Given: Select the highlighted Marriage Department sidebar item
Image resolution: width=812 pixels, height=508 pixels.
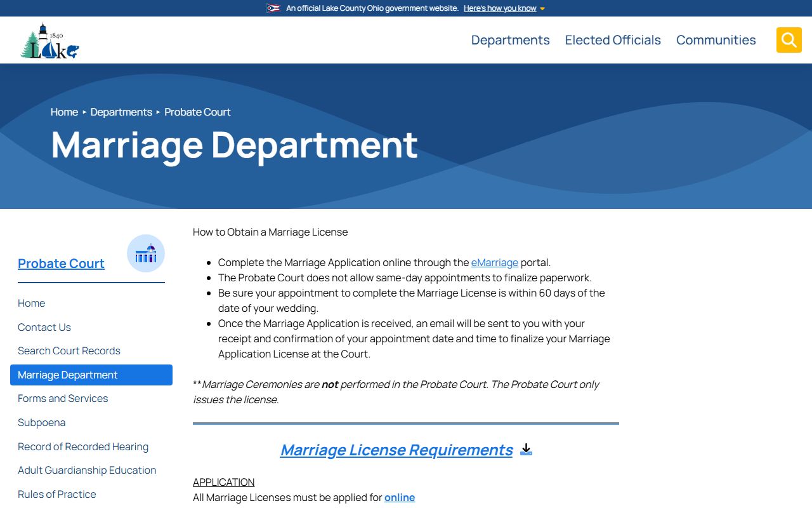Looking at the screenshot, I should tap(91, 375).
